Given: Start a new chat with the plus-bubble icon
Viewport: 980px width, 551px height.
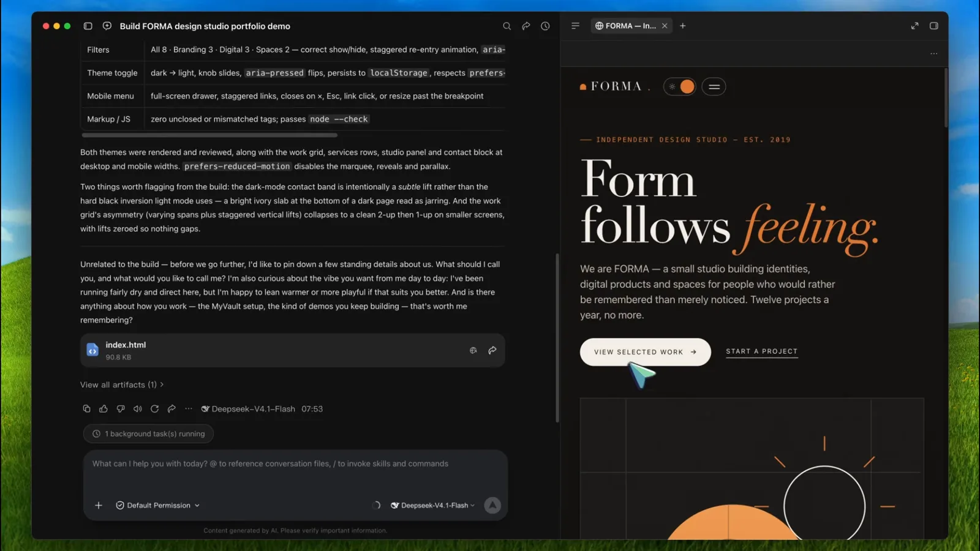Looking at the screenshot, I should (x=107, y=26).
